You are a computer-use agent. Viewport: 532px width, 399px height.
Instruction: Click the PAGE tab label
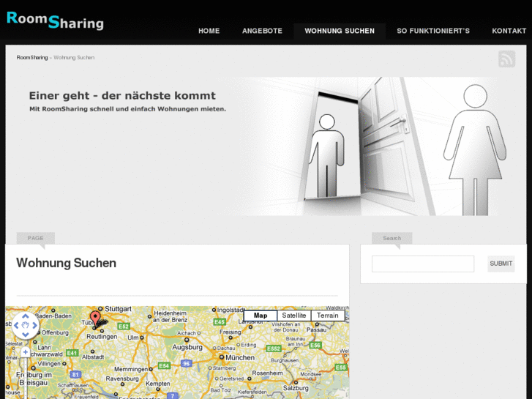coord(36,238)
